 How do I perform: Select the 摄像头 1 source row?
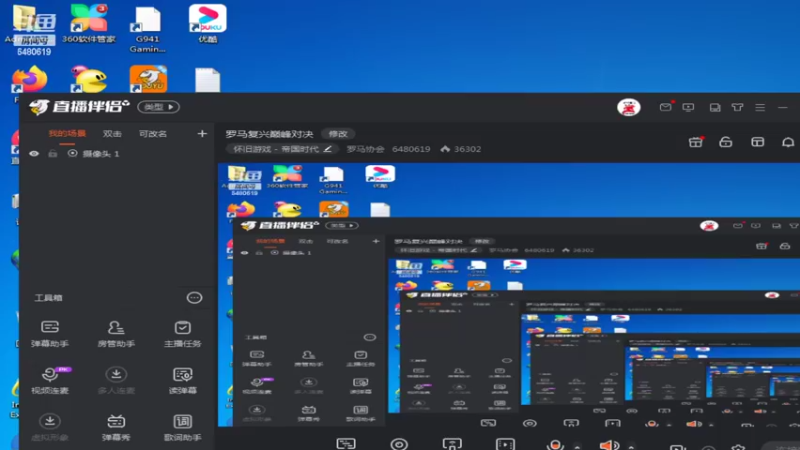[x=116, y=154]
